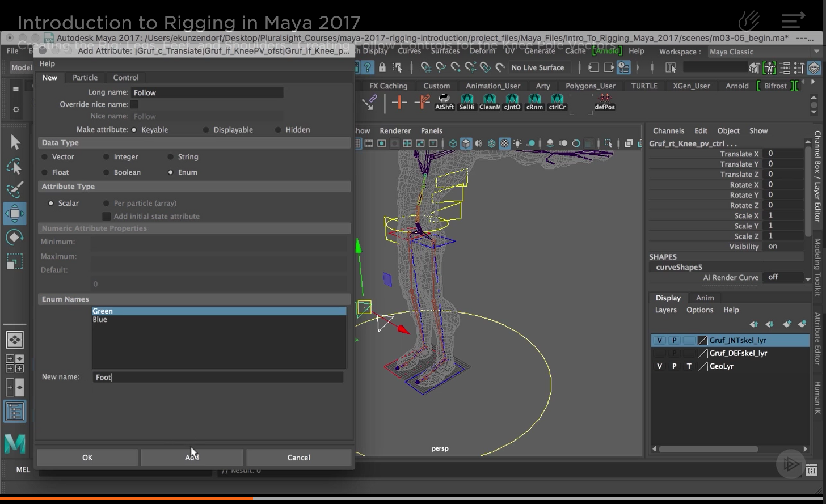Switch to Control tab in Add Attribute
The width and height of the screenshot is (826, 504).
[x=126, y=78]
